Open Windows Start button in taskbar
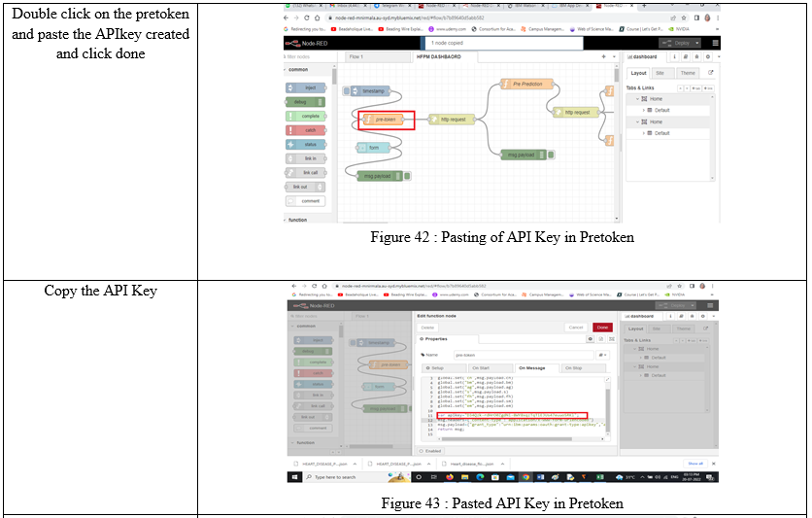Viewport: 812px width, 518px height. [x=294, y=477]
